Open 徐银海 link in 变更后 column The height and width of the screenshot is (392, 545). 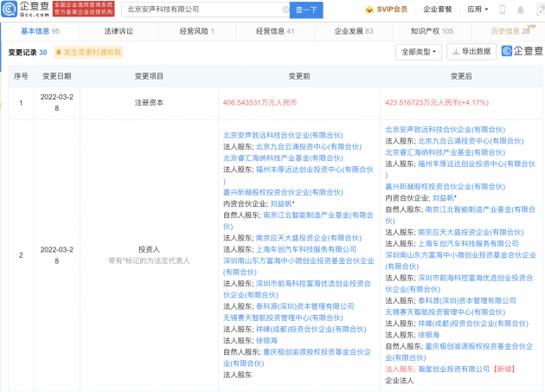click(428, 335)
